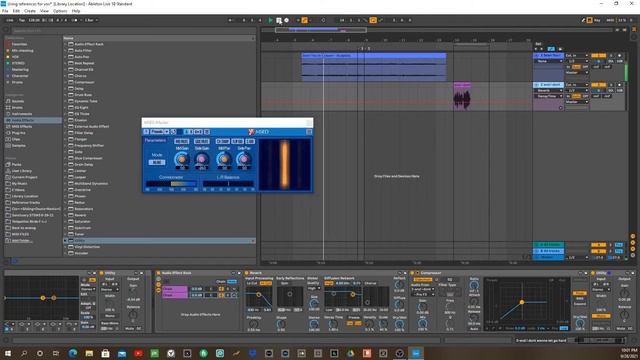Open the Help menu

76,11
